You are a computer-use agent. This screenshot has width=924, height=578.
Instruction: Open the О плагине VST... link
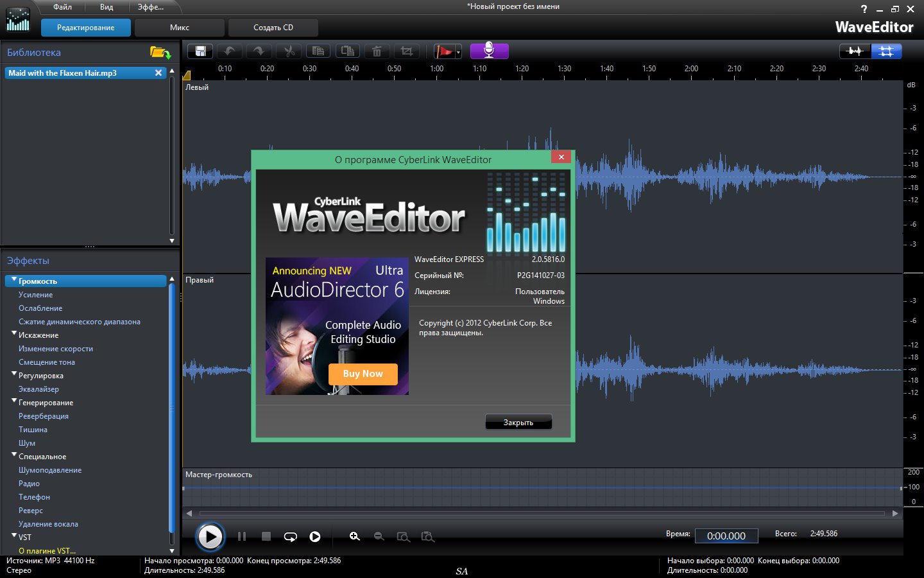(x=47, y=551)
